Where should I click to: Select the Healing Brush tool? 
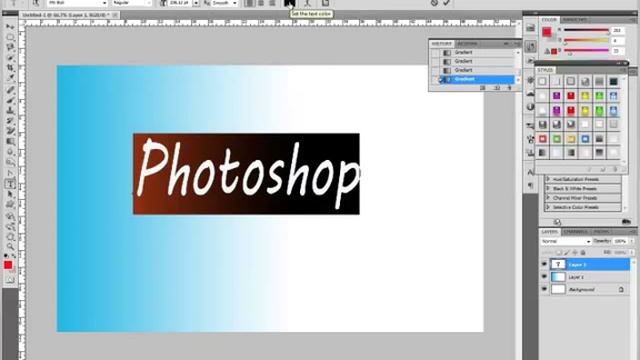[x=10, y=90]
